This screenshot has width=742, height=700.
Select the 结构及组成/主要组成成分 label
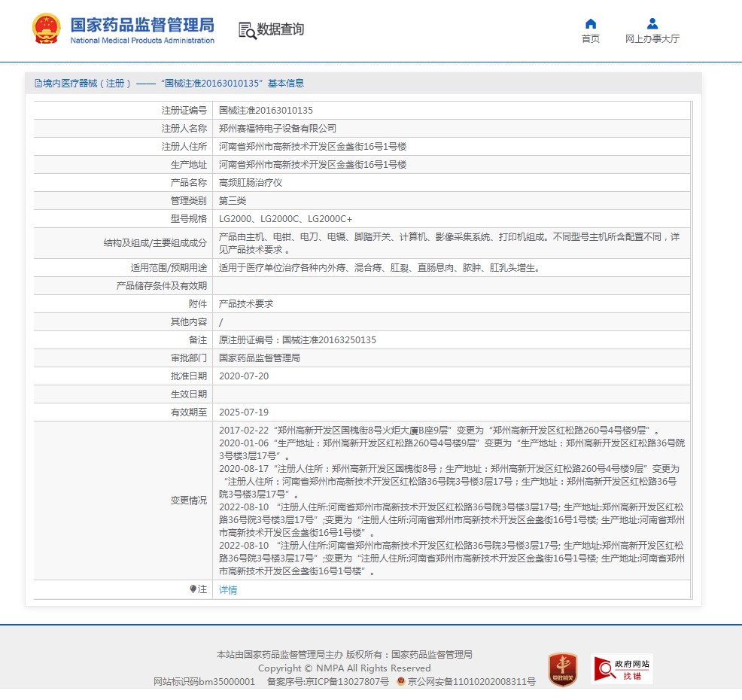155,243
